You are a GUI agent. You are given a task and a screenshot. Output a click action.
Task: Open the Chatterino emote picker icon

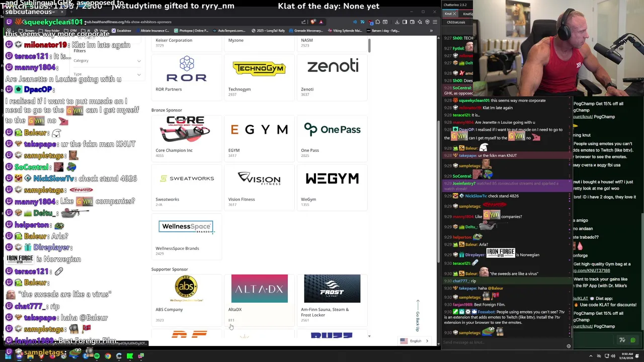[x=569, y=346]
